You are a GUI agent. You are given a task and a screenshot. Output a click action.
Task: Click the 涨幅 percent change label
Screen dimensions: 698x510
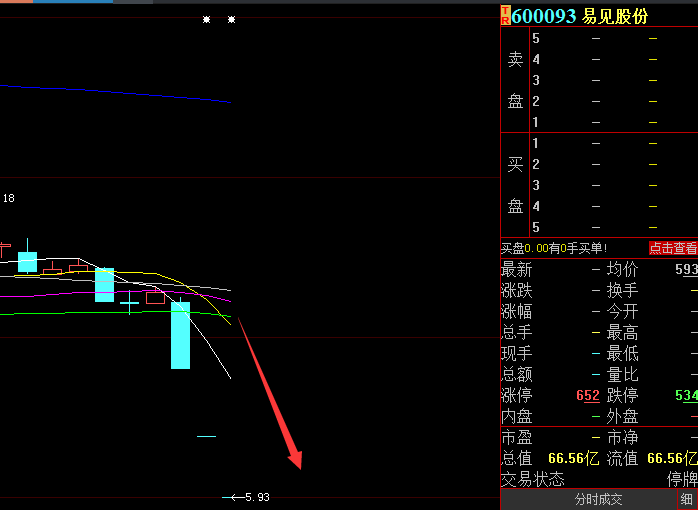pyautogui.click(x=517, y=311)
